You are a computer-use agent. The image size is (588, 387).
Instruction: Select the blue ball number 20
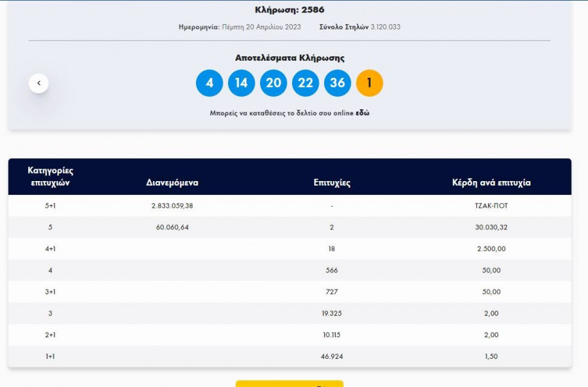click(274, 83)
